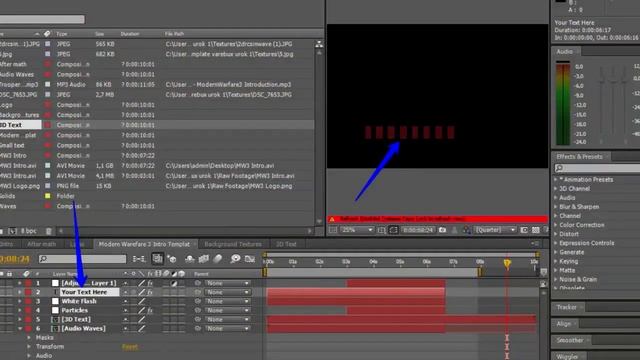
Task: Toggle the mask visibility icon beside the magnification dropdown
Action: point(393,230)
